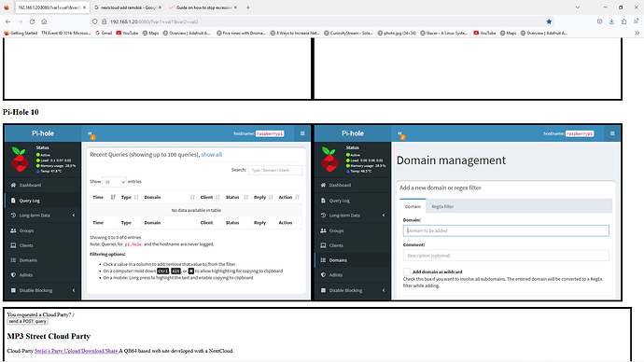This screenshot has width=644, height=362.
Task: Expand Long-term Data in left Pi-hole panel
Action: tap(43, 216)
